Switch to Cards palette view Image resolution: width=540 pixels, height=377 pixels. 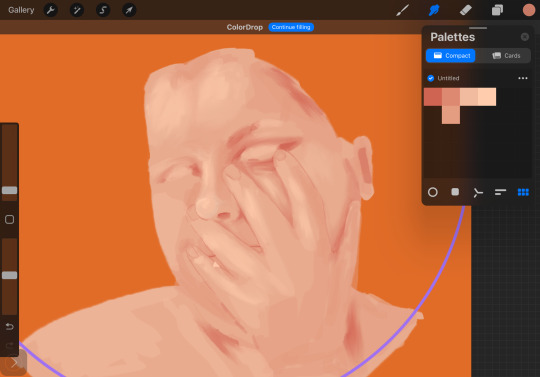(x=506, y=55)
